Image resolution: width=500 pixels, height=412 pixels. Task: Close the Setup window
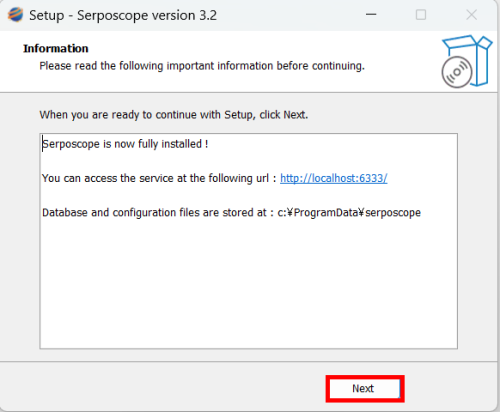point(471,15)
